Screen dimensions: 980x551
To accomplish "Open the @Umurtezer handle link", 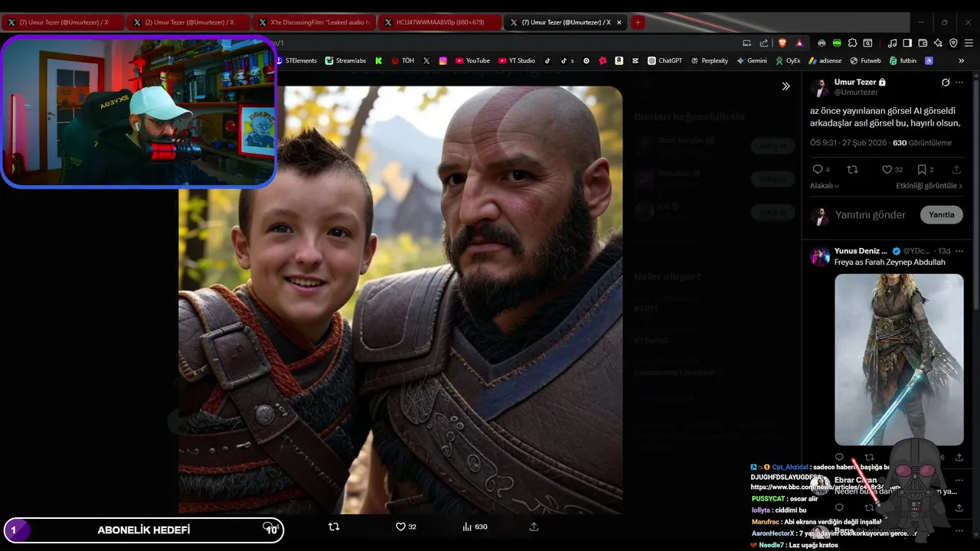I will (x=856, y=92).
